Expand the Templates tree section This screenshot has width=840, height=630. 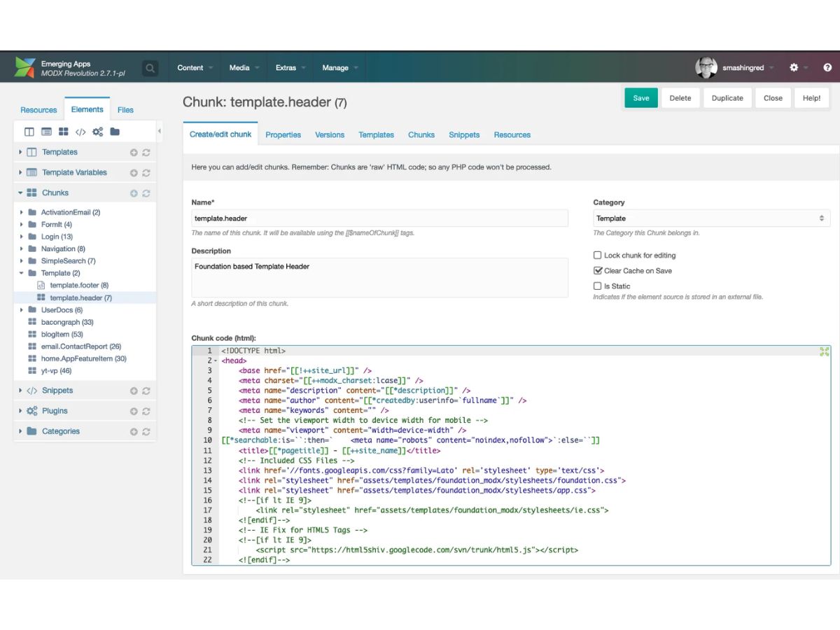[x=20, y=152]
